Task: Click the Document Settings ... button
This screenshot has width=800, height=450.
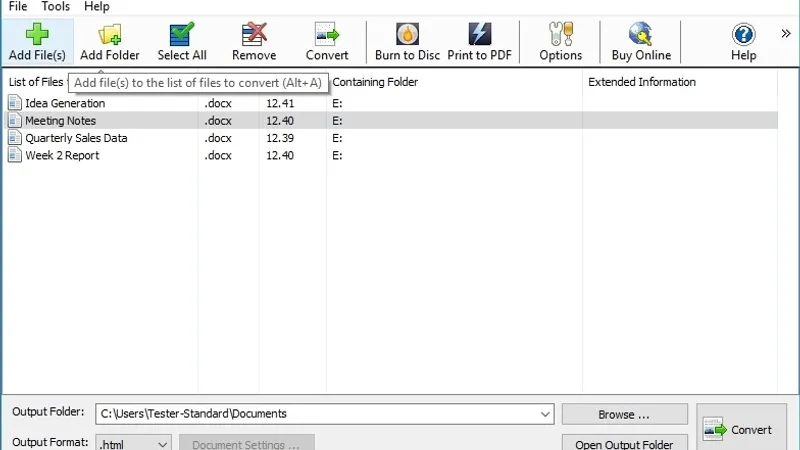Action: (x=246, y=443)
